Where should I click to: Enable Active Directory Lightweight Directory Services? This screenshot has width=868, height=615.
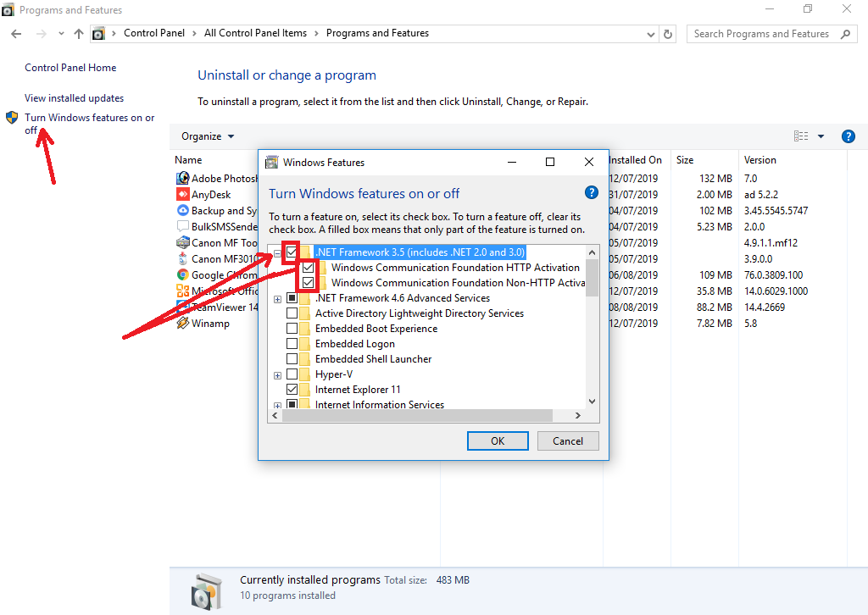point(292,313)
